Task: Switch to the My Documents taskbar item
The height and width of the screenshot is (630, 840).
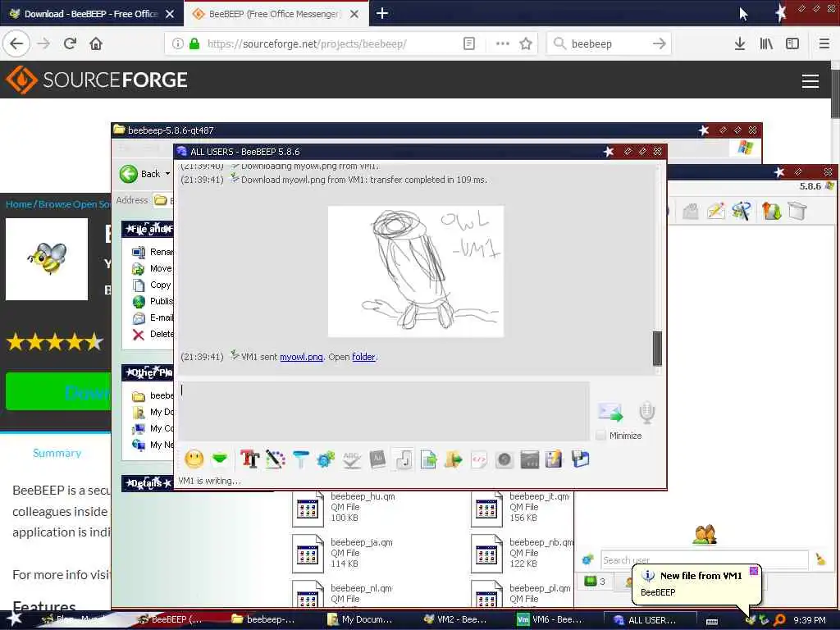Action: [x=360, y=619]
